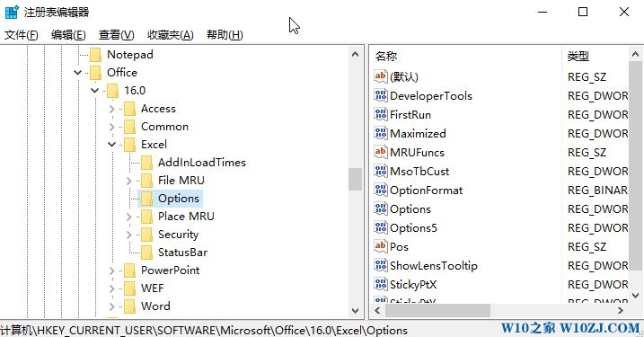The image size is (644, 337).
Task: Open the 帮助(H) menu
Action: 225,35
